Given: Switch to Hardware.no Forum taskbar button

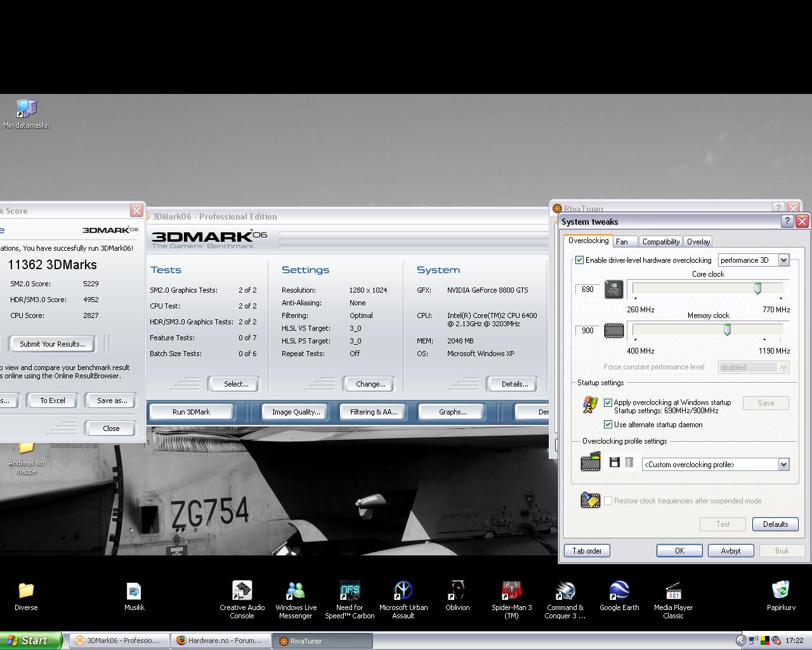Looking at the screenshot, I should click(220, 640).
